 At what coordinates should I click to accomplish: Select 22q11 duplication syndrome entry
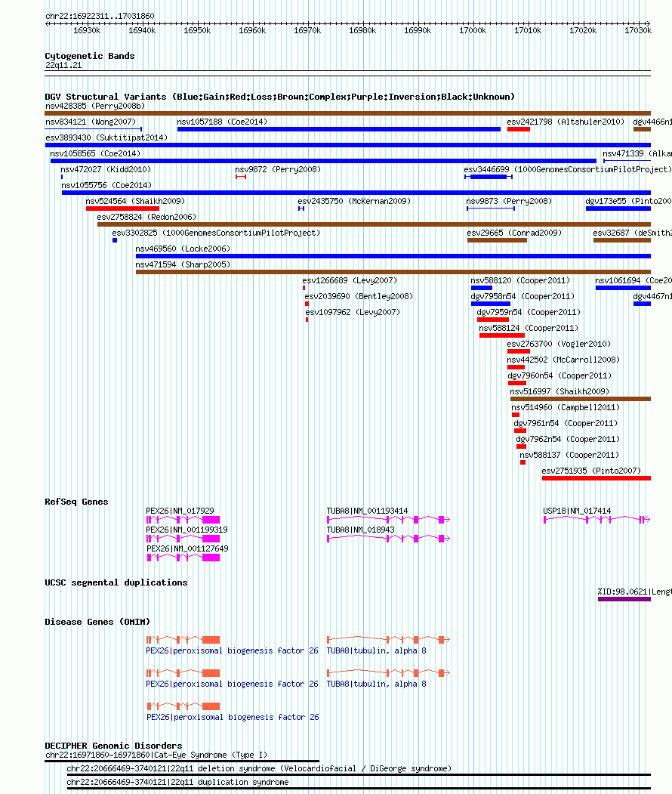[177, 782]
